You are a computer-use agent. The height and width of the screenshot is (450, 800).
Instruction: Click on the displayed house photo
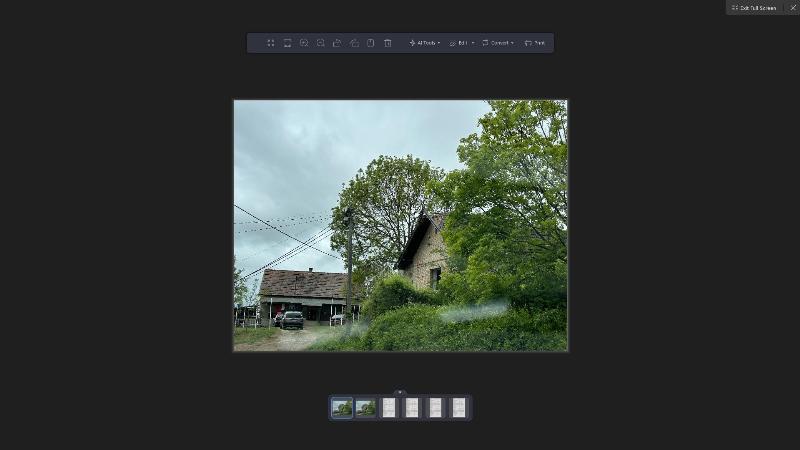point(401,226)
